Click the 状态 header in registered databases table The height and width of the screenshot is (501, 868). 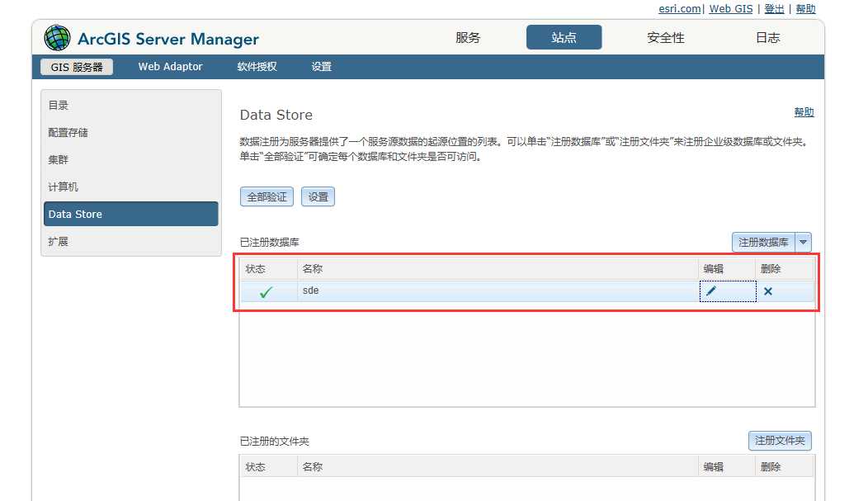(x=268, y=268)
